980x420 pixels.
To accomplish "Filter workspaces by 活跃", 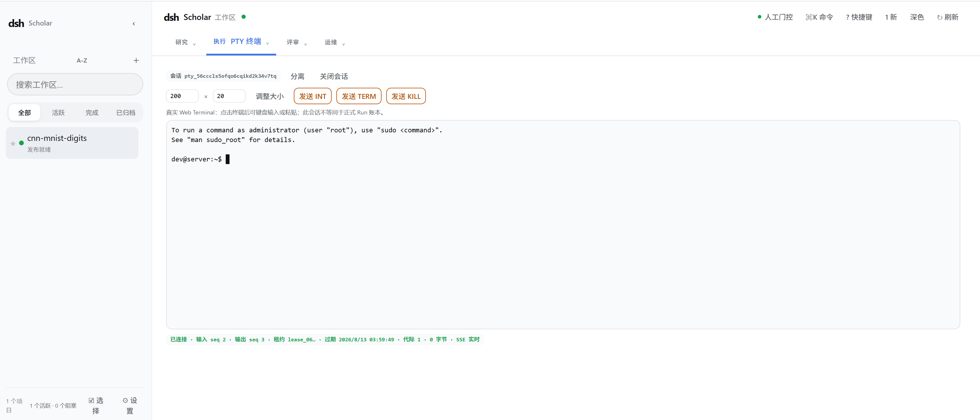I will tap(58, 113).
